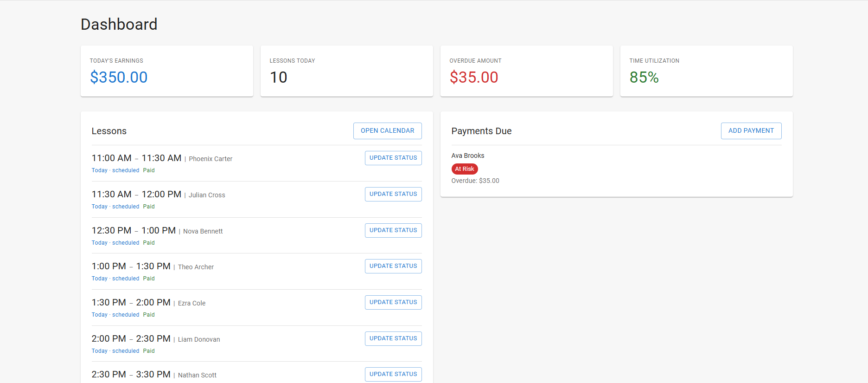Click the Dashboard heading

pos(119,24)
